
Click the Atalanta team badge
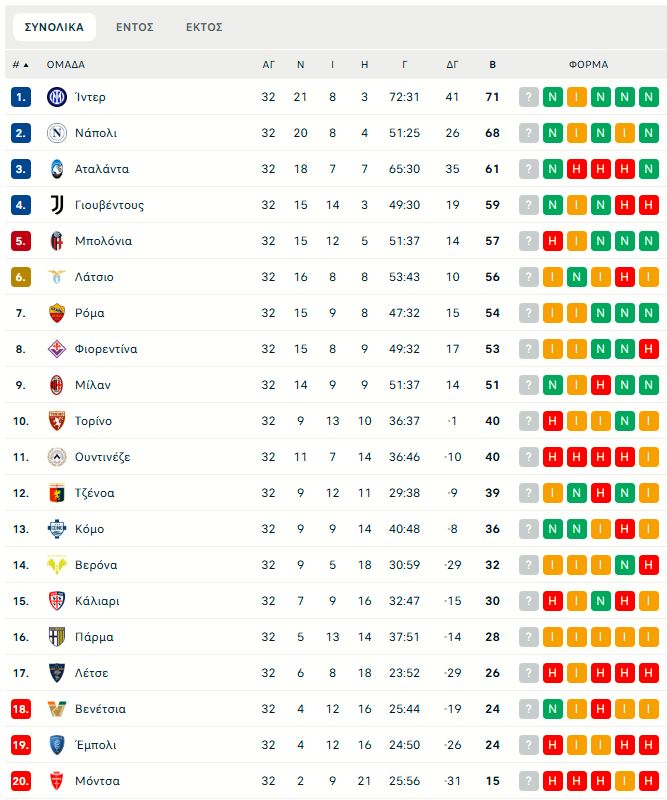click(x=56, y=169)
